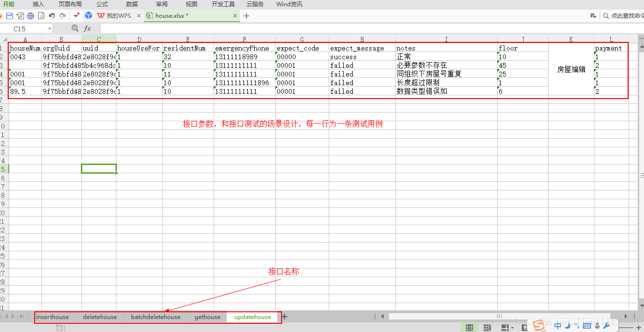Click the horizontal scrollbar right arrow
This screenshot has width=644, height=332.
pos(626,317)
